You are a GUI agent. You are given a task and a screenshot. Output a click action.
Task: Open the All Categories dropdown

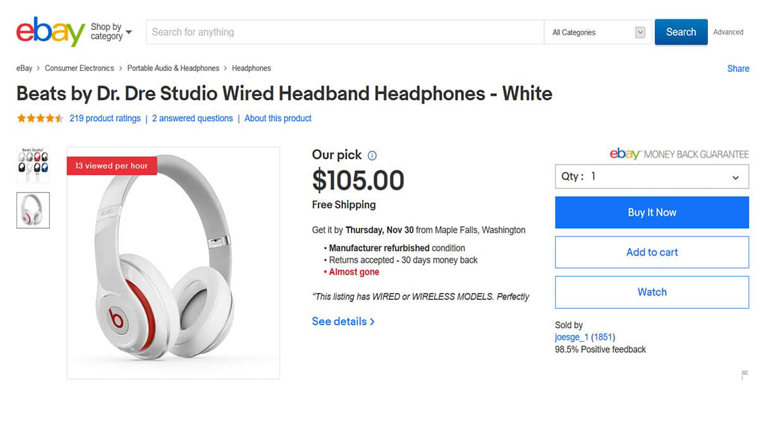pos(598,32)
